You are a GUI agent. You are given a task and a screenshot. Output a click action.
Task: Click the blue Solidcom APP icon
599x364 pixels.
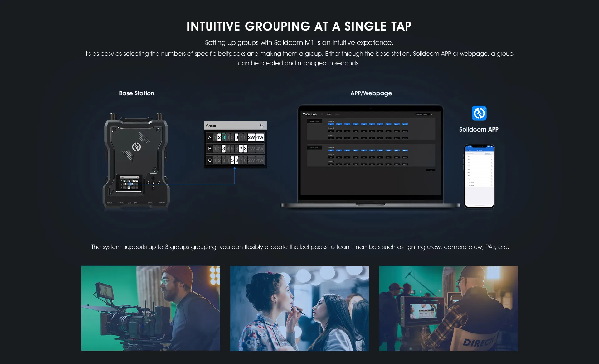point(479,113)
